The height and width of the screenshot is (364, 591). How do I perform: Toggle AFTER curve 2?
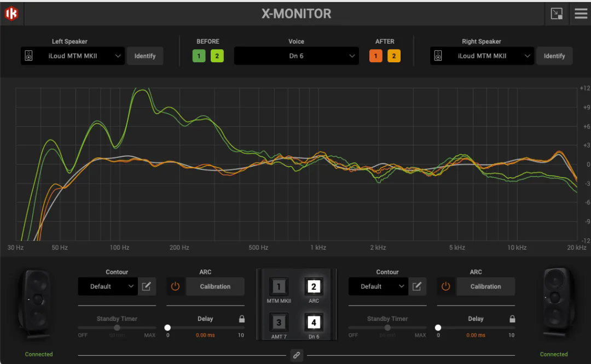[394, 56]
